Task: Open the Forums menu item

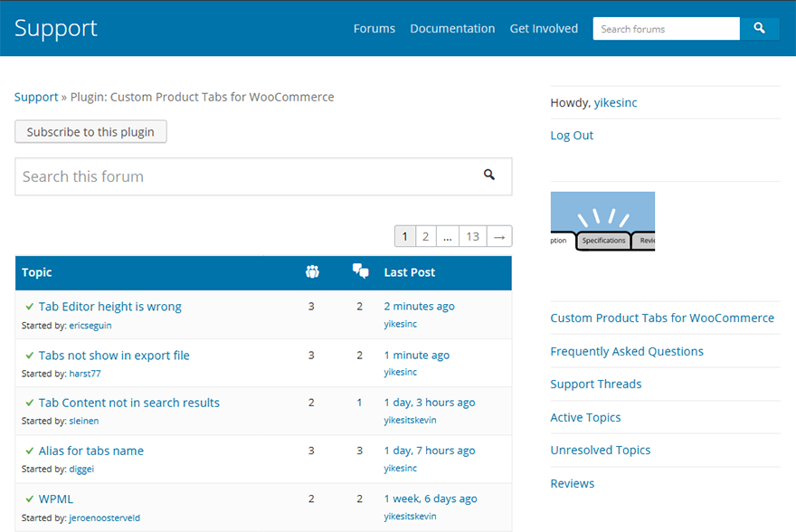Action: (x=374, y=29)
